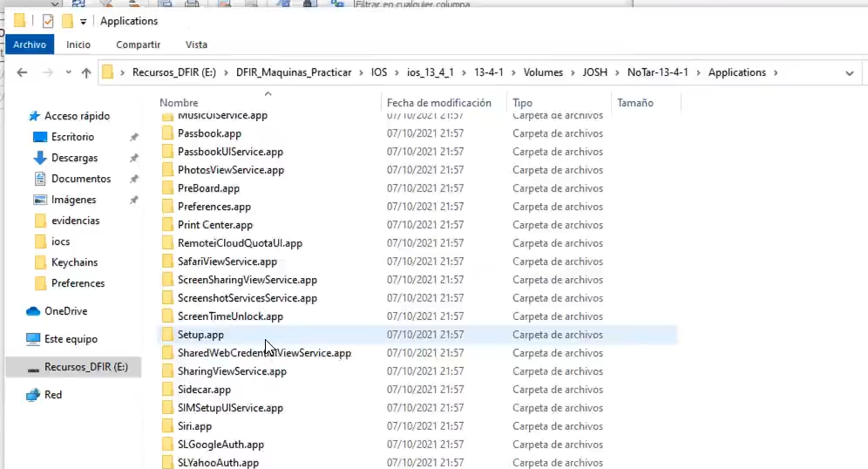This screenshot has height=469, width=868.
Task: Select PassbookUIService.app folder
Action: (230, 152)
